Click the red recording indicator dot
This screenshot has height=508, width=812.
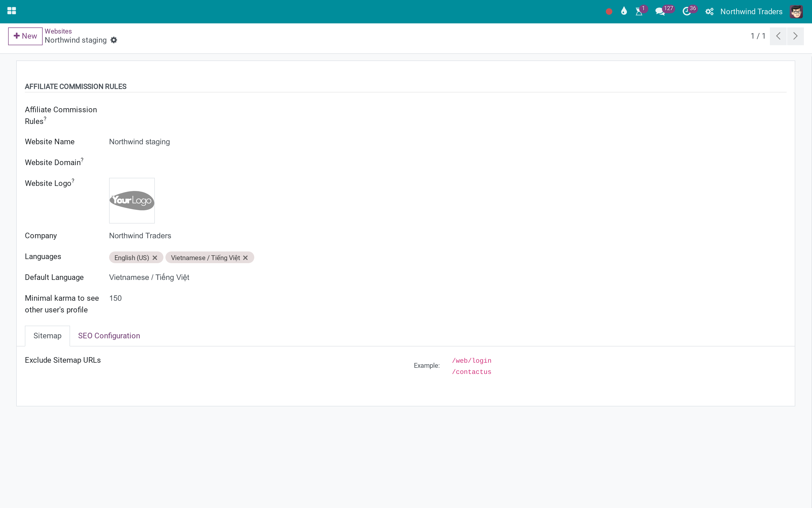[x=609, y=12]
